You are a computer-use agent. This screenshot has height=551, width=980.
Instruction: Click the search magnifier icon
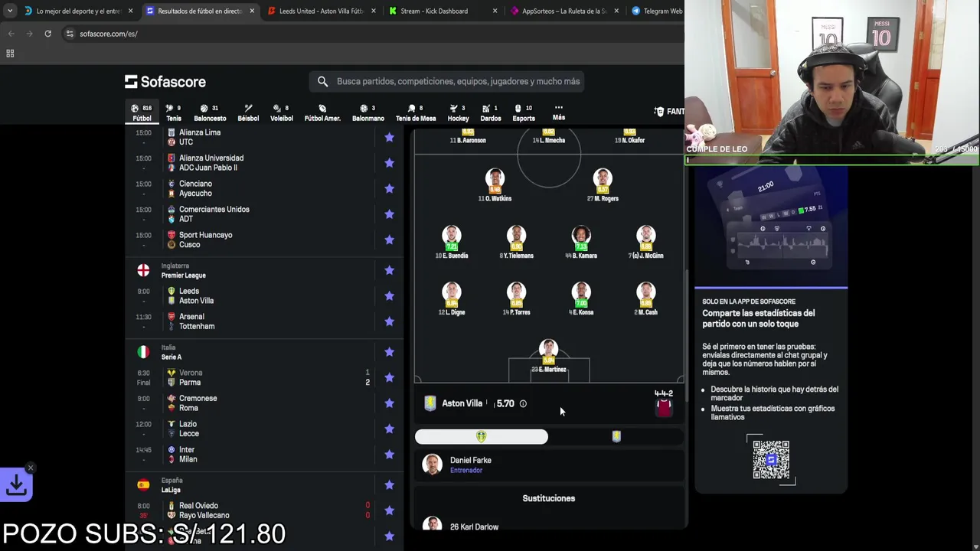tap(322, 81)
